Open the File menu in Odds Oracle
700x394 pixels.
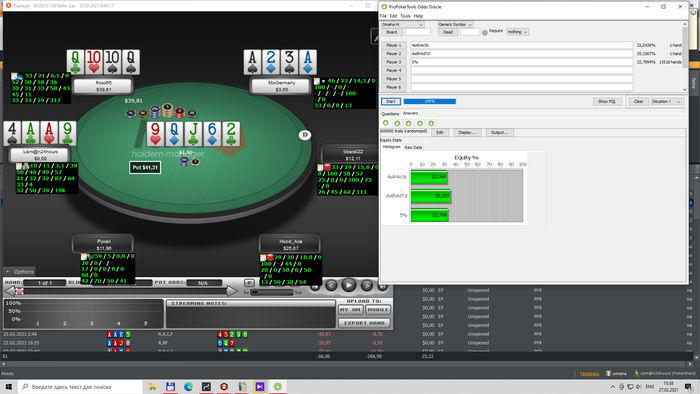pyautogui.click(x=383, y=16)
